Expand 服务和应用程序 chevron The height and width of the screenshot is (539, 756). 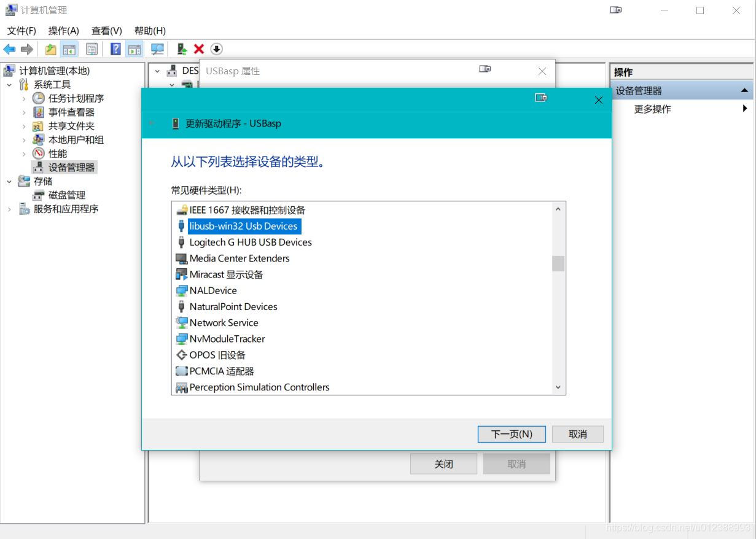click(x=9, y=209)
